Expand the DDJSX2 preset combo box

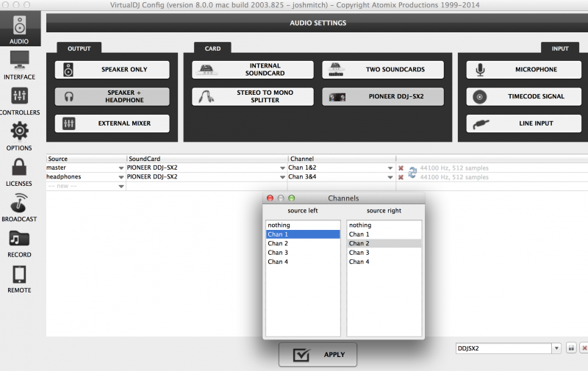[556, 348]
